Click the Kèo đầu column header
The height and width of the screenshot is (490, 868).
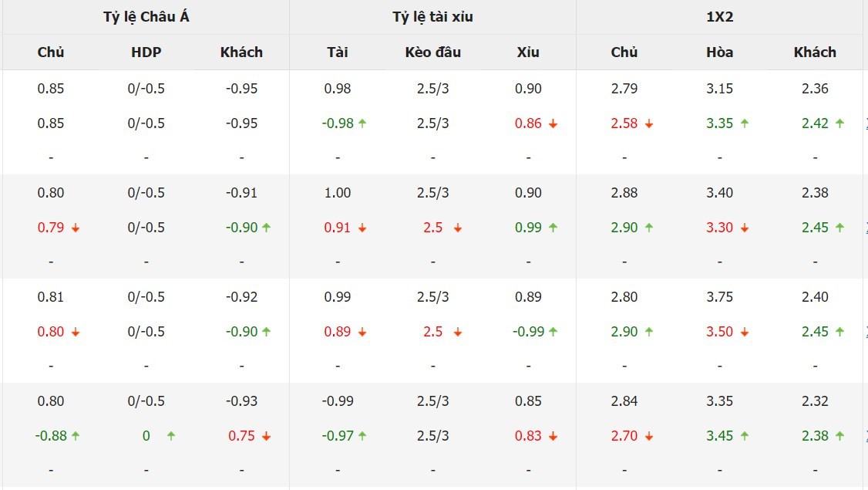pyautogui.click(x=432, y=52)
